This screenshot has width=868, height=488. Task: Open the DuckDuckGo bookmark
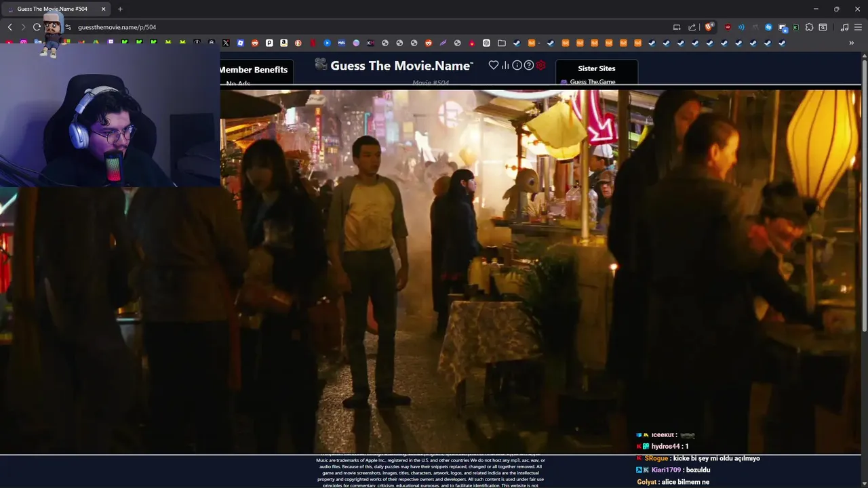point(298,43)
